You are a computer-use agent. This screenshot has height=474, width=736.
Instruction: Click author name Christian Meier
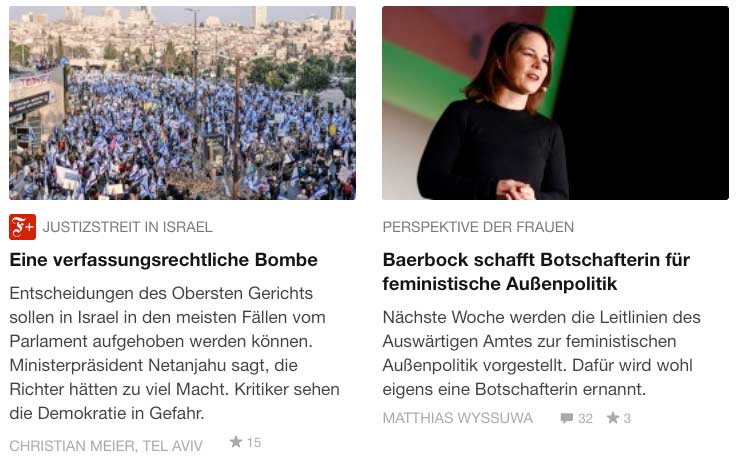pos(73,446)
